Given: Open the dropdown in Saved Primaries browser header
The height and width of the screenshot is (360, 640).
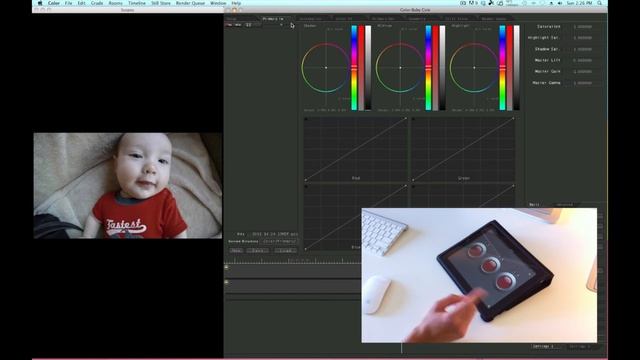Looking at the screenshot, I should pyautogui.click(x=281, y=25).
